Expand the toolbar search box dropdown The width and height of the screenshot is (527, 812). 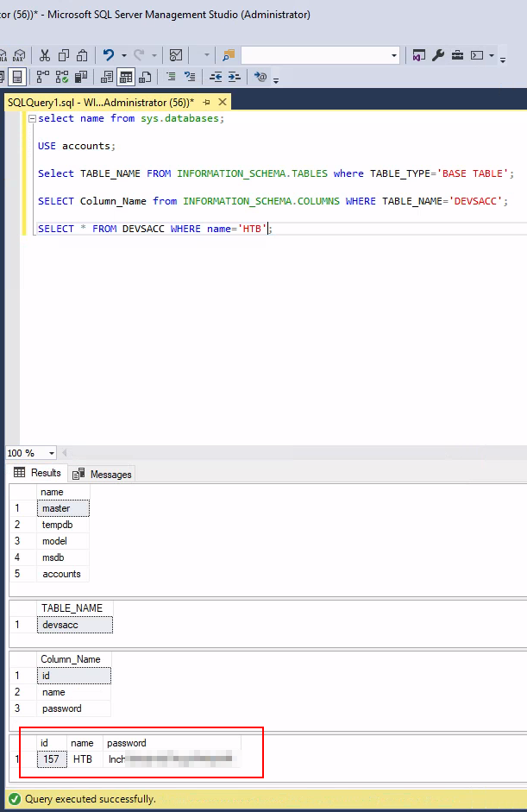point(394,55)
